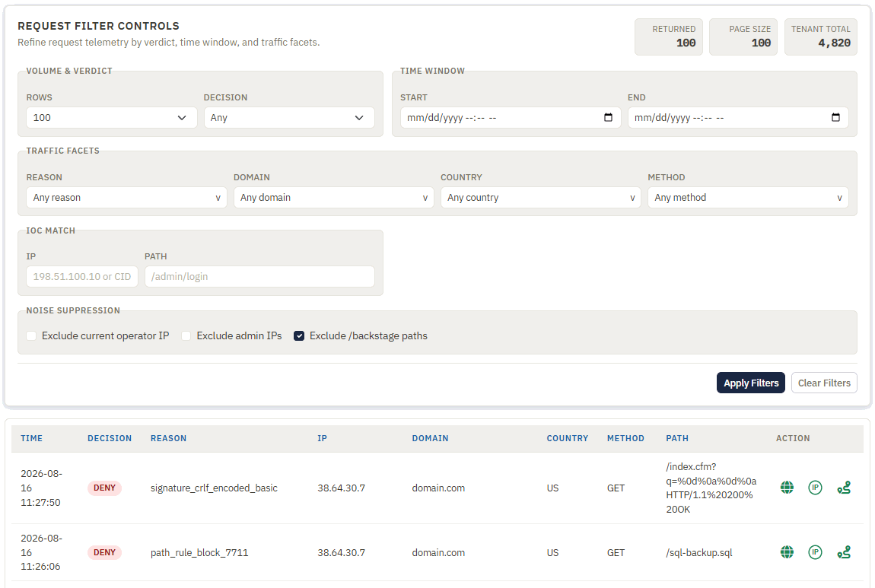Click globe icon in signature_crlf_encoded_basic row
Screen dimensions: 875x588
pyautogui.click(x=787, y=488)
